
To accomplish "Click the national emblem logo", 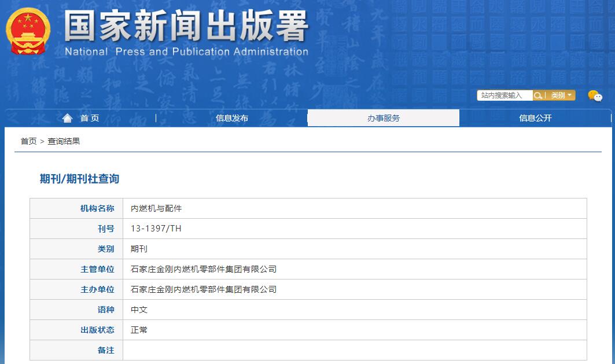I will (x=28, y=31).
